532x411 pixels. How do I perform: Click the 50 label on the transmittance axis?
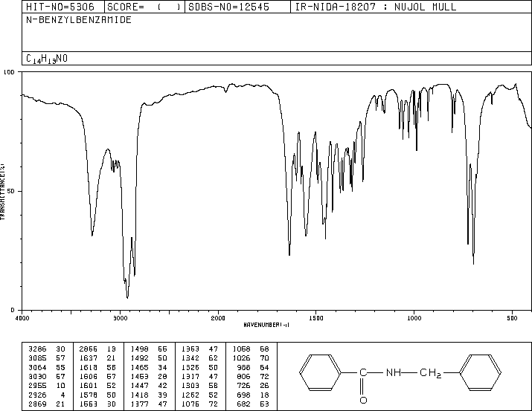[x=11, y=191]
